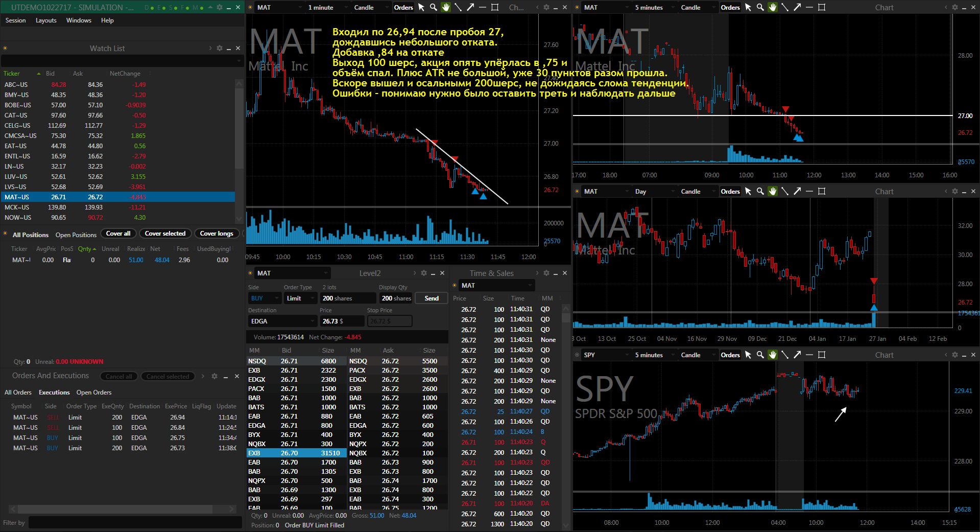The height and width of the screenshot is (532, 980).
Task: Open timeframe dropdown showing 1 minute
Action: [x=327, y=7]
